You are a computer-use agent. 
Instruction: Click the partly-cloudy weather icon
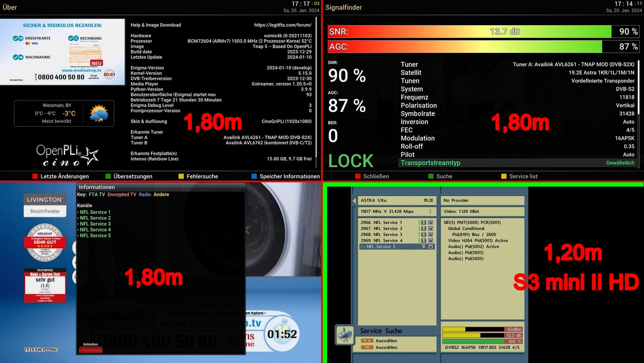point(99,114)
